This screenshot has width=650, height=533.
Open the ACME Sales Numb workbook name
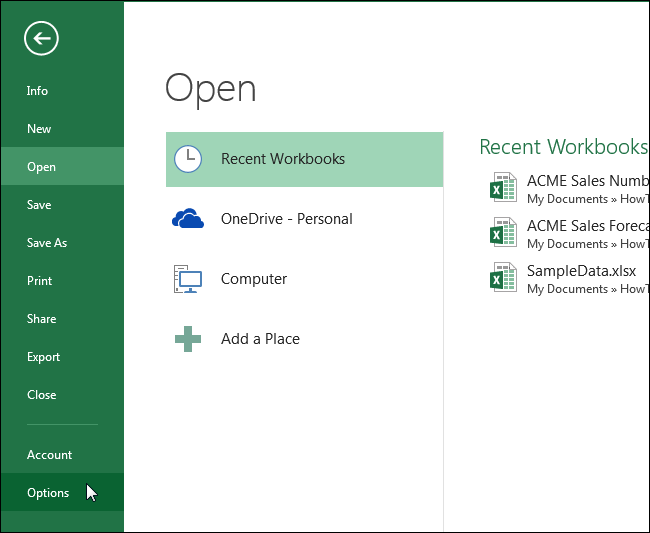tap(588, 181)
